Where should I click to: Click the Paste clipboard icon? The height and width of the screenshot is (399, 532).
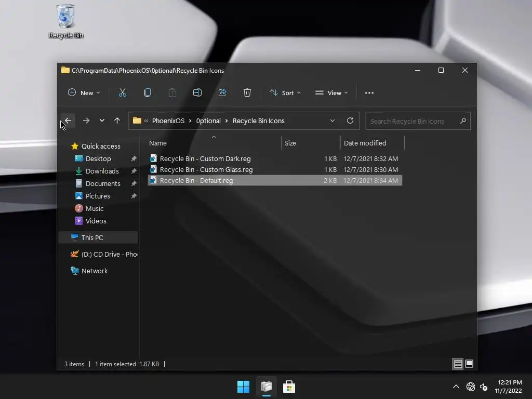click(x=172, y=92)
